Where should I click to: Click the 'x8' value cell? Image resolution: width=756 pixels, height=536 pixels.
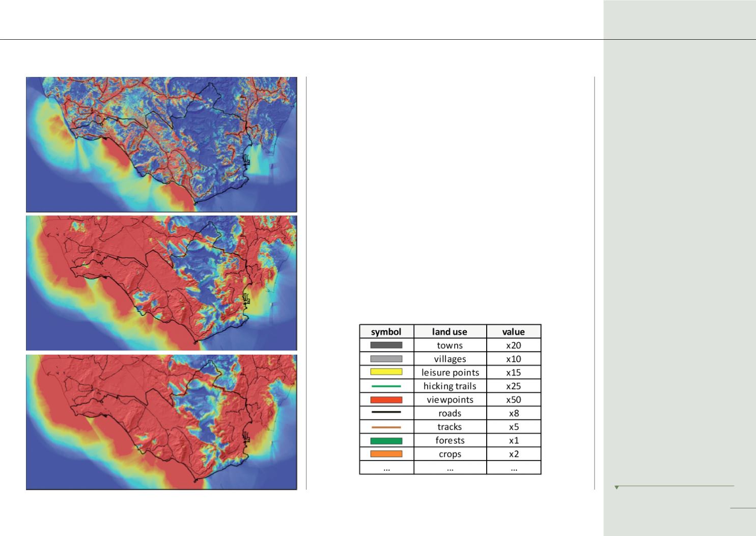point(514,413)
